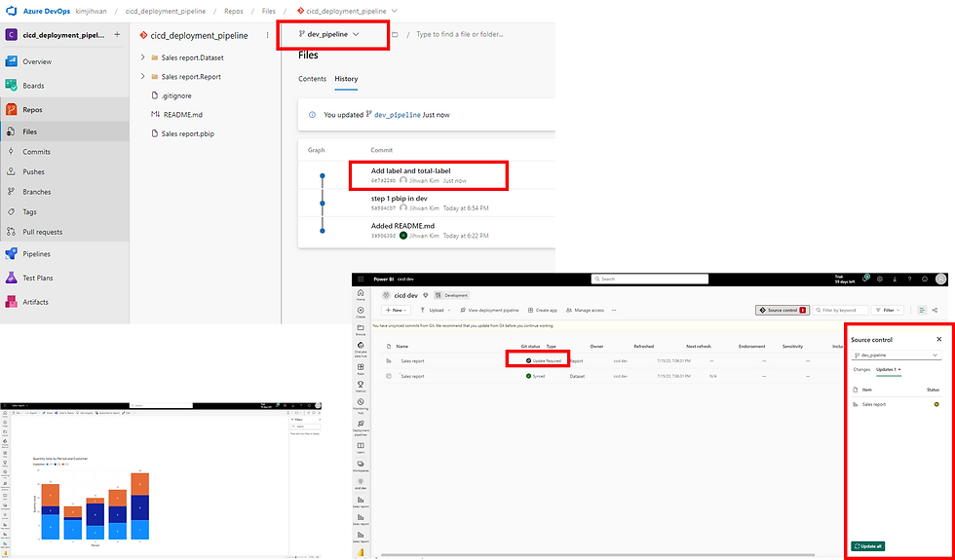Open commit 'step 1 pbip in dev'
The height and width of the screenshot is (560, 955).
point(399,199)
